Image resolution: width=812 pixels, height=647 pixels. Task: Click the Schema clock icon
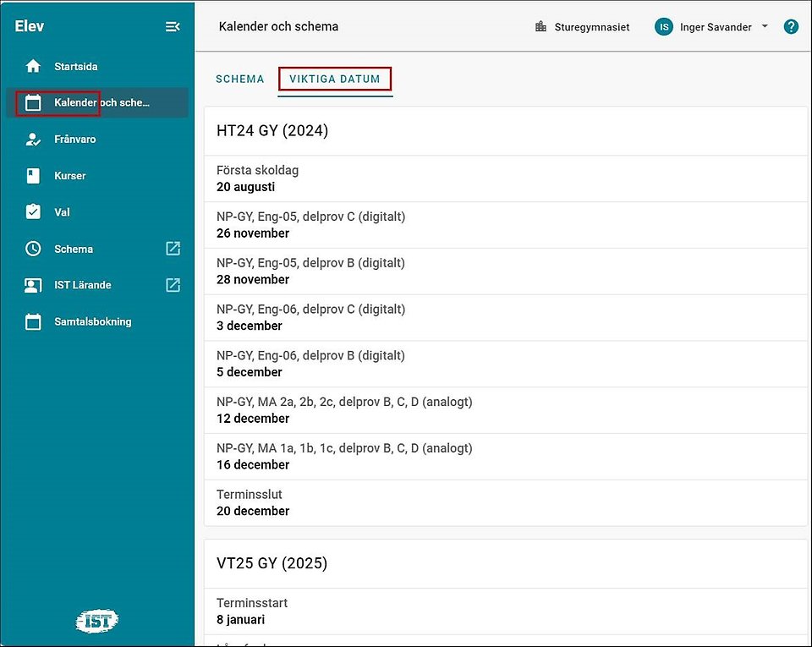(33, 249)
